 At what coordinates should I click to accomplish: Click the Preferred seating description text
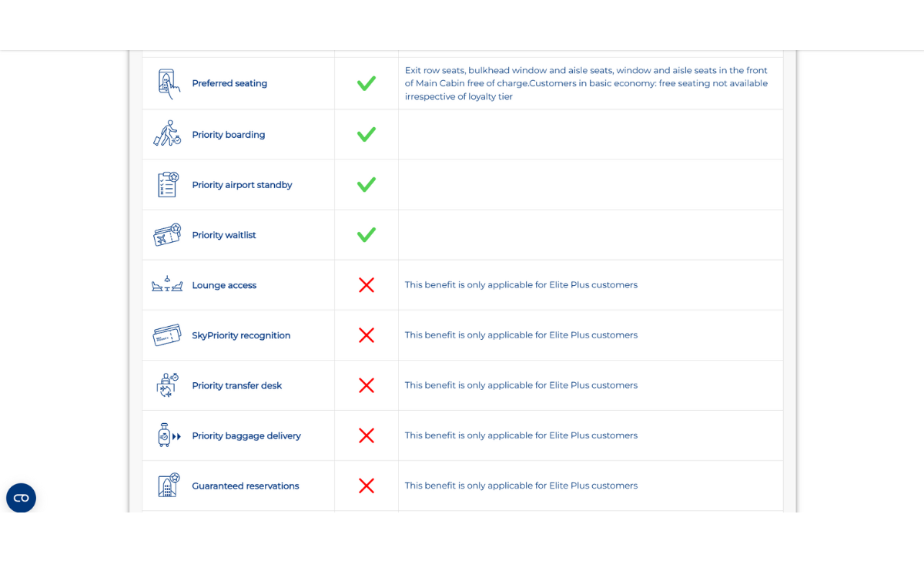coord(586,83)
